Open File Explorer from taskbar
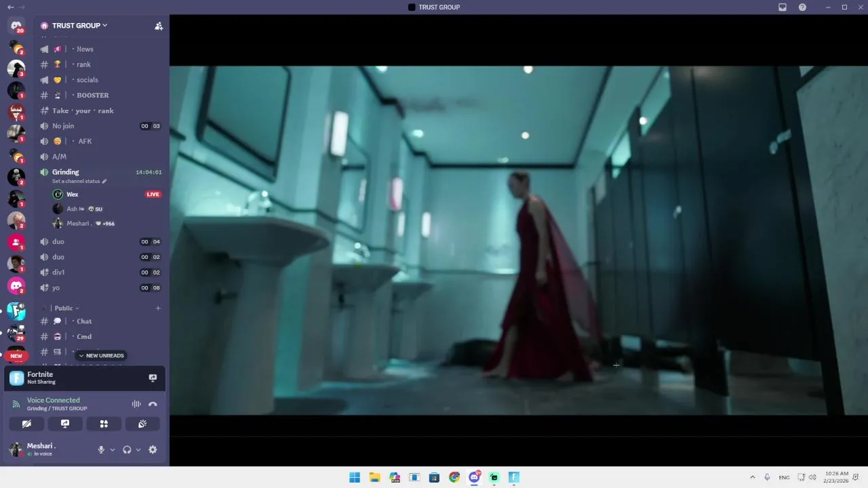This screenshot has width=868, height=488. [x=374, y=477]
